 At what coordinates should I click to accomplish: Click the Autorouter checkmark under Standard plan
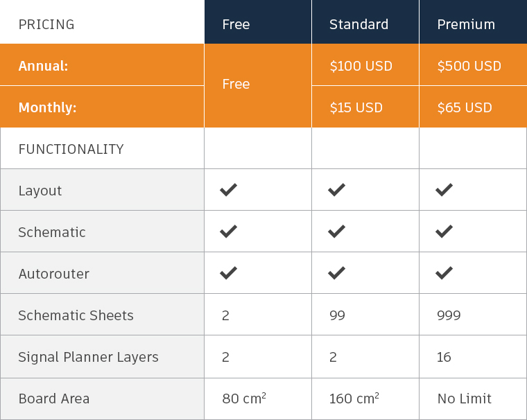pos(336,273)
